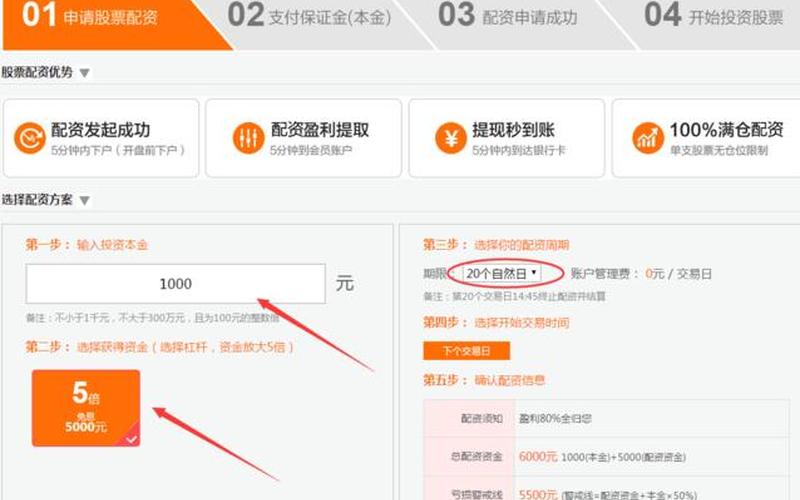The width and height of the screenshot is (800, 500).
Task: Click the 6000元 total funds value
Action: [x=538, y=457]
